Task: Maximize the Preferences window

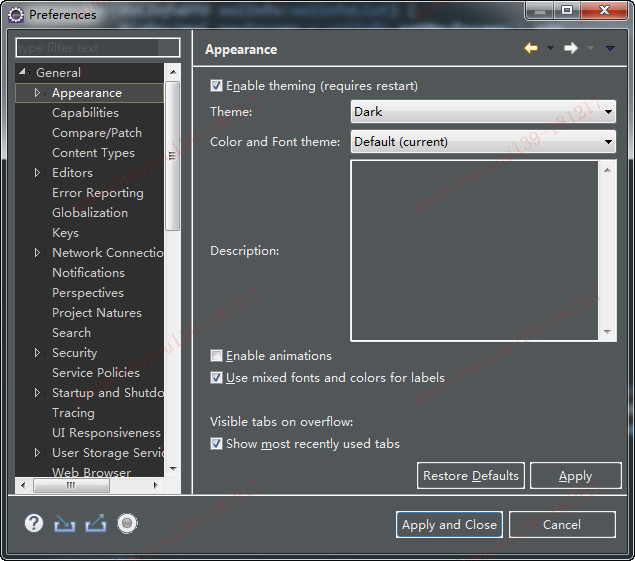Action: (567, 10)
